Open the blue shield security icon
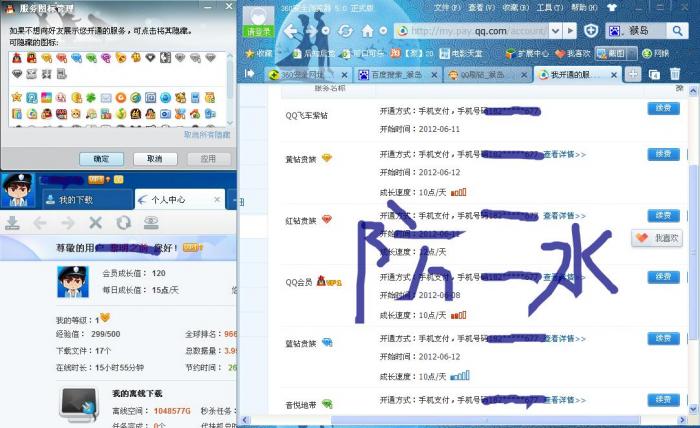Image resolution: width=700 pixels, height=428 pixels. tap(591, 31)
